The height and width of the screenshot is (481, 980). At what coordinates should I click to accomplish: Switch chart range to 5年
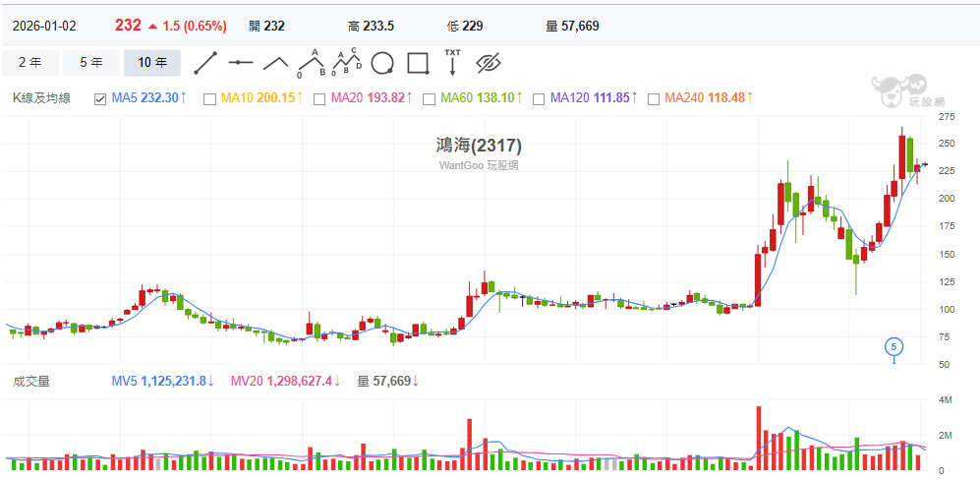click(90, 63)
